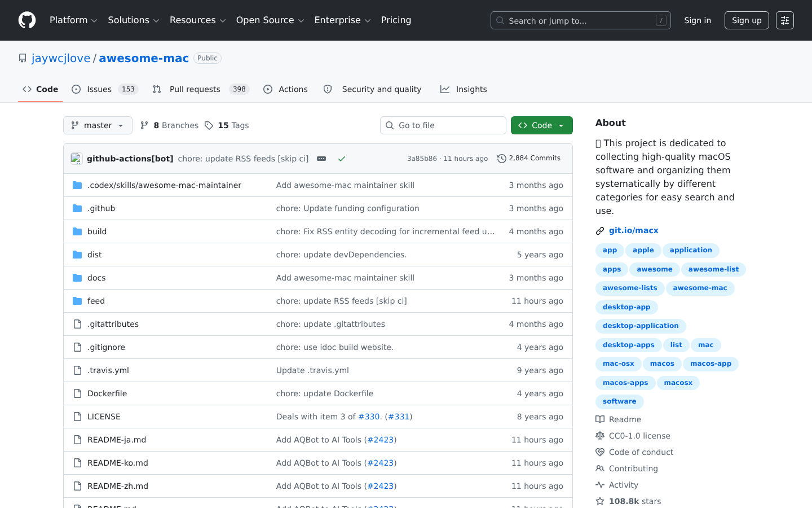Viewport: 812px width, 508px height.
Task: Click the Dockerfile file icon
Action: [x=77, y=393]
